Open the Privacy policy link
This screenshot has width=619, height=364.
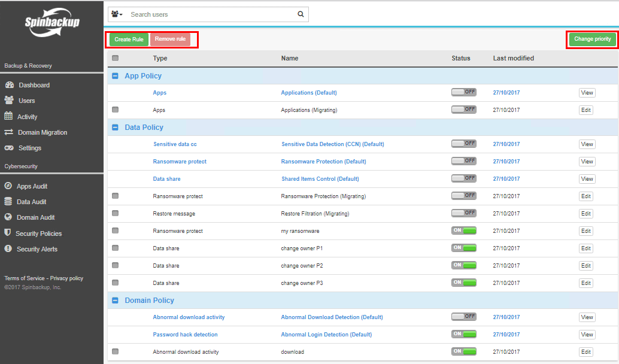[66, 278]
